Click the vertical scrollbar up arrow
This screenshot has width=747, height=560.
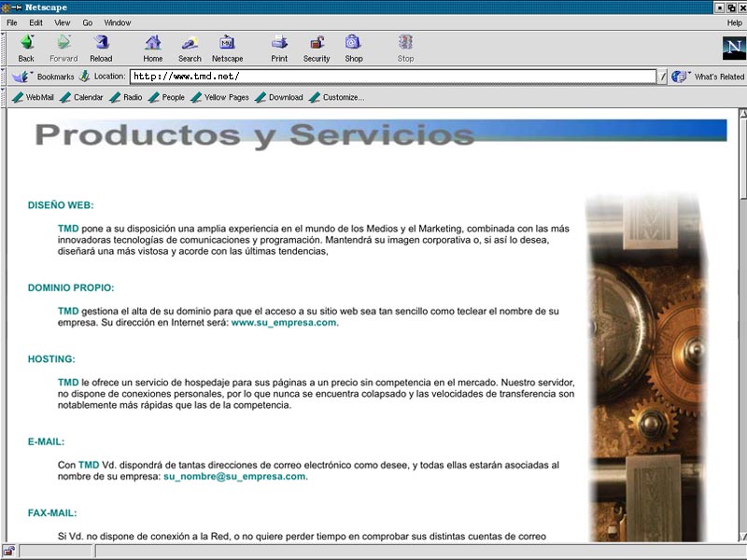click(742, 113)
